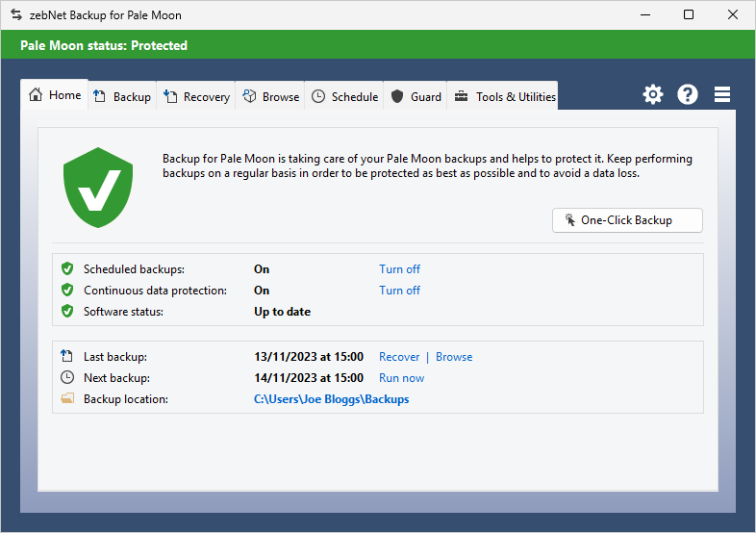Open the Recovery tab
This screenshot has height=533, width=756.
[197, 97]
